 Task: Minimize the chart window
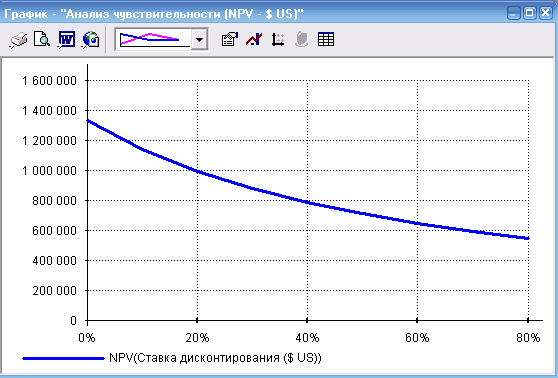click(514, 14)
